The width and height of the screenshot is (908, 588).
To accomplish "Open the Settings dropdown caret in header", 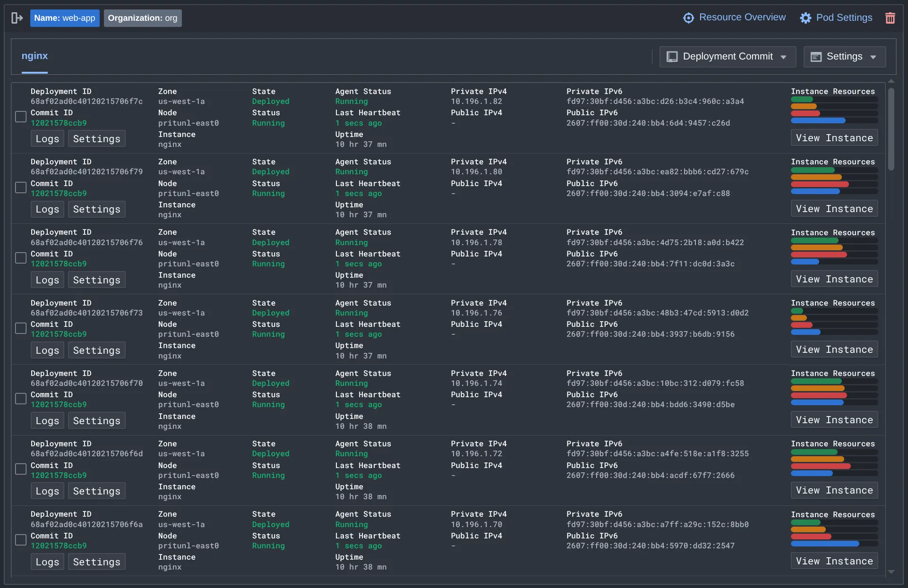I will (x=874, y=57).
